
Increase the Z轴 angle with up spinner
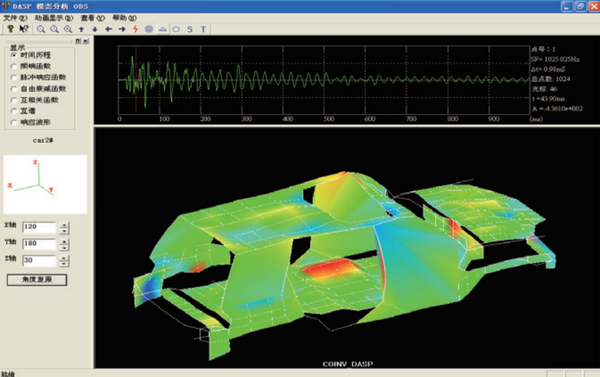[x=64, y=258]
